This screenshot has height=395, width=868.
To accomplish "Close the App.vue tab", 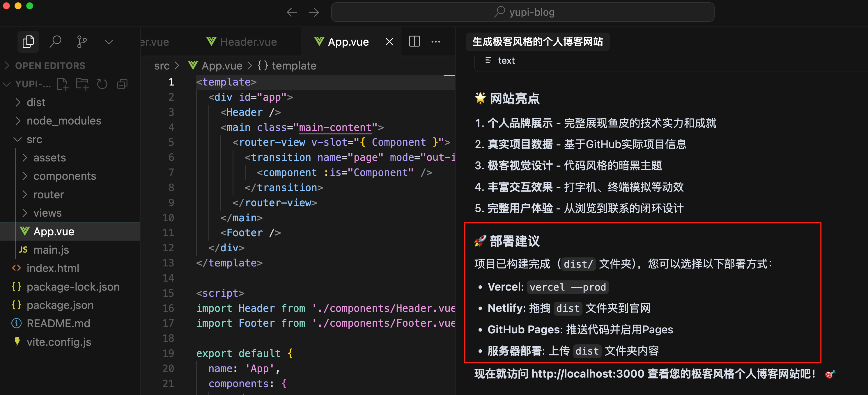I will [389, 42].
